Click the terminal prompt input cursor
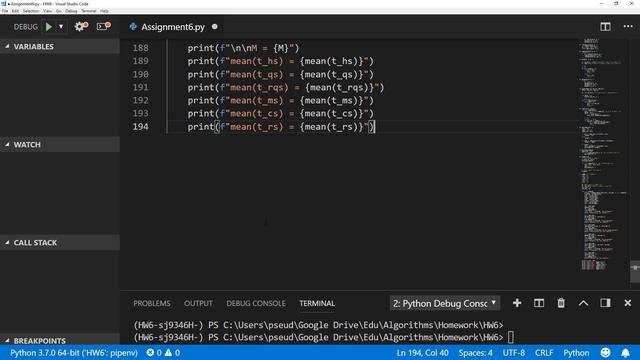Image resolution: width=640 pixels, height=360 pixels. click(x=511, y=337)
